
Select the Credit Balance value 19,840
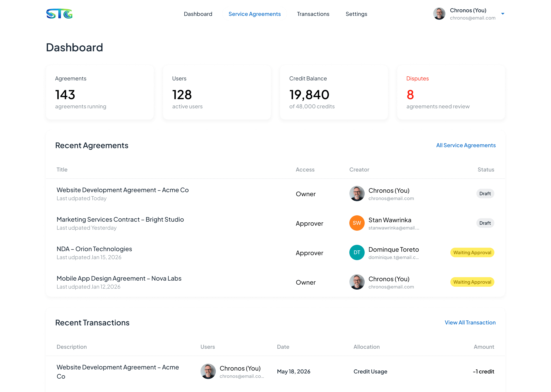click(309, 95)
